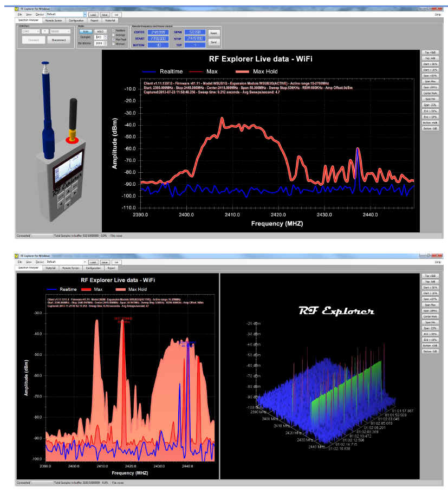Select the Spectrum Analyzer tab in the upper window
448x494 pixels.
(28, 20)
